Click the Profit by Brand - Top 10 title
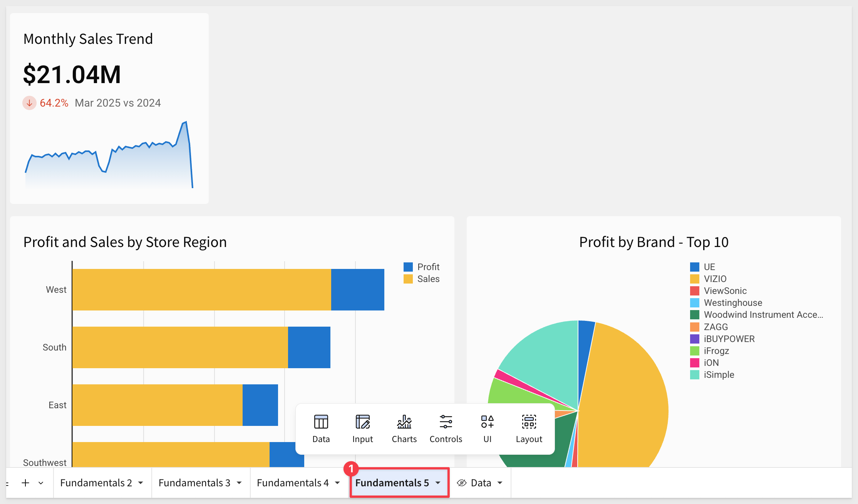The image size is (858, 504). tap(654, 242)
